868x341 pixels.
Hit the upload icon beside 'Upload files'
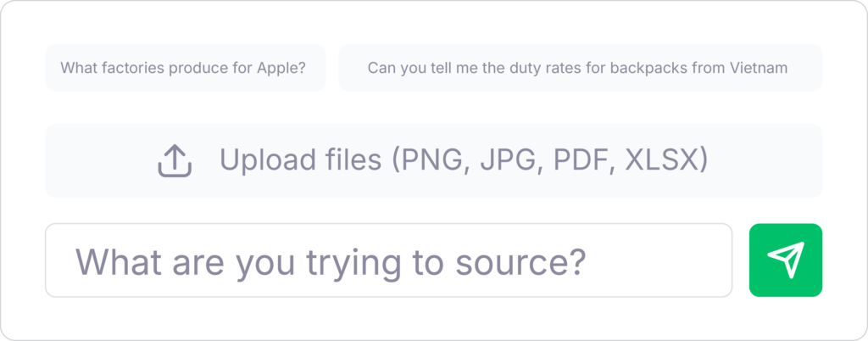pos(175,160)
